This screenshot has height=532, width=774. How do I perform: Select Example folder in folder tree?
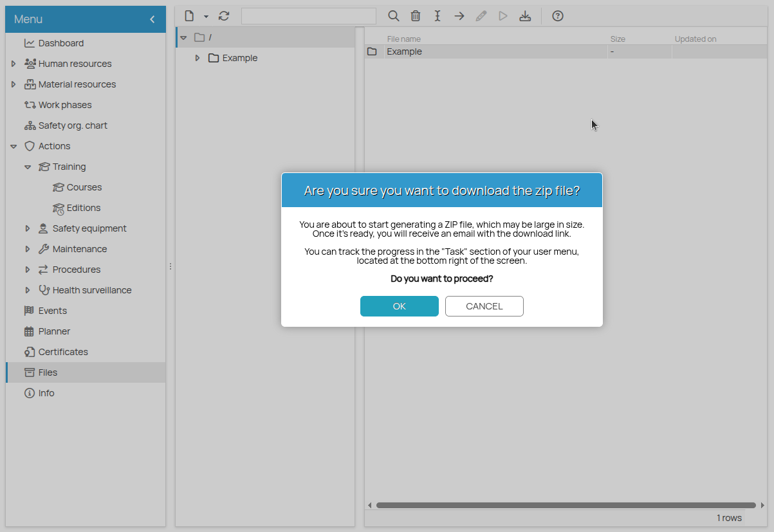click(240, 58)
